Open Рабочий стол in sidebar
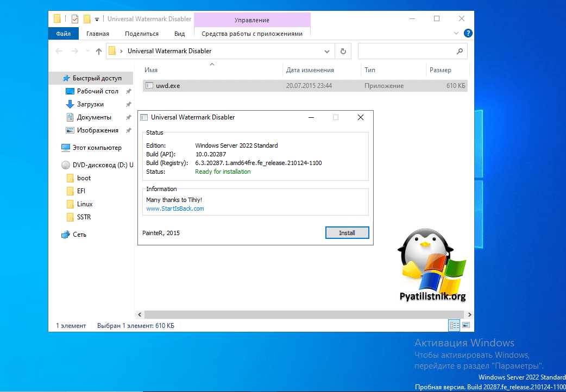This screenshot has height=392, width=566. [x=97, y=91]
